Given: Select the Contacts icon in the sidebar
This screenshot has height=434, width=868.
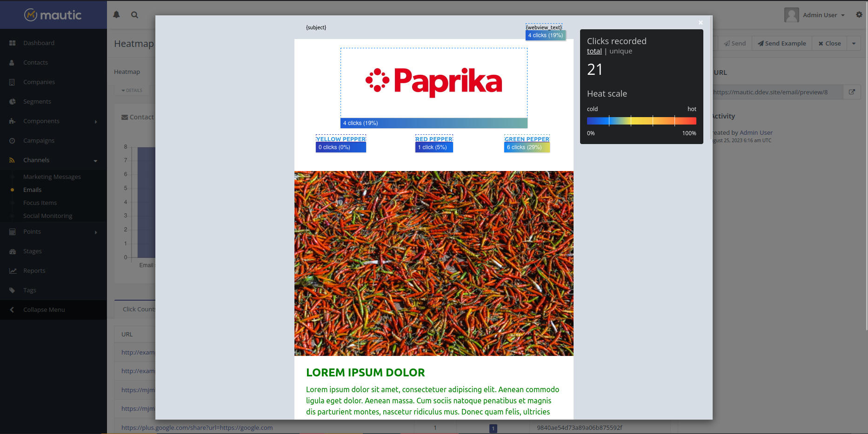Looking at the screenshot, I should click(12, 62).
